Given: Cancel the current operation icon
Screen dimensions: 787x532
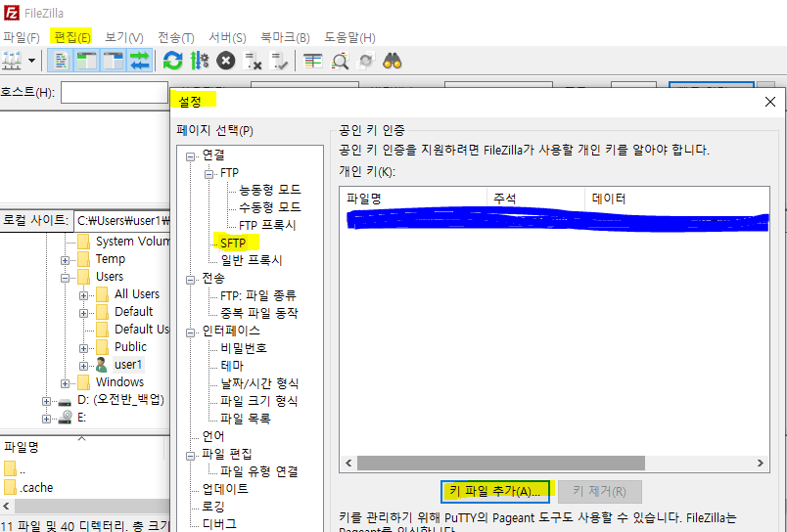Looking at the screenshot, I should tap(226, 61).
